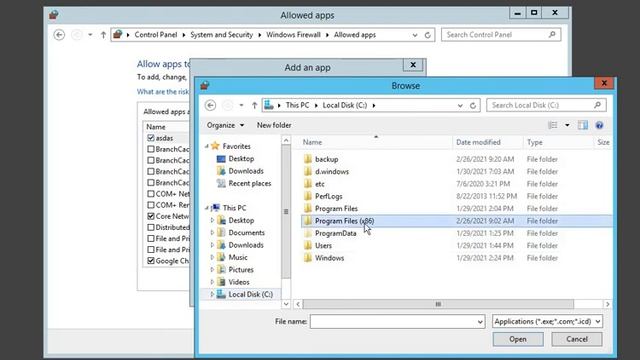This screenshot has width=640, height=360.
Task: Go back in the Allowed apps window
Action: pos(59,35)
